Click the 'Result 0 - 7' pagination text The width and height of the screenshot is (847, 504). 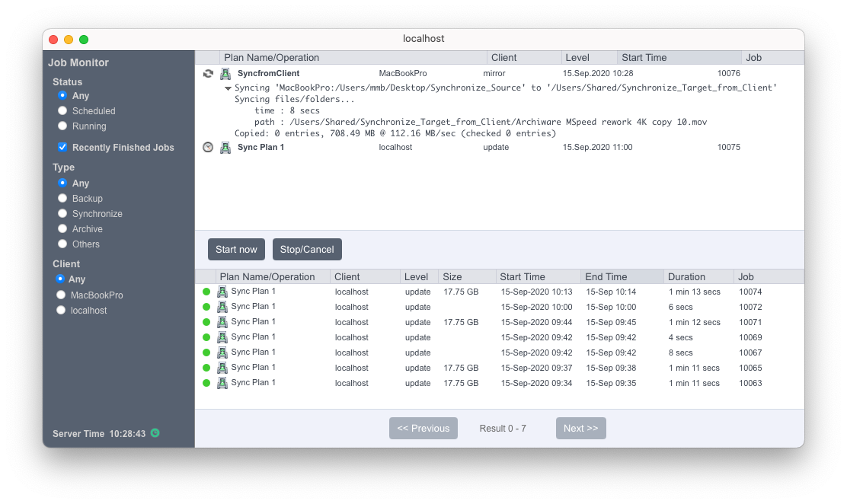coord(503,429)
